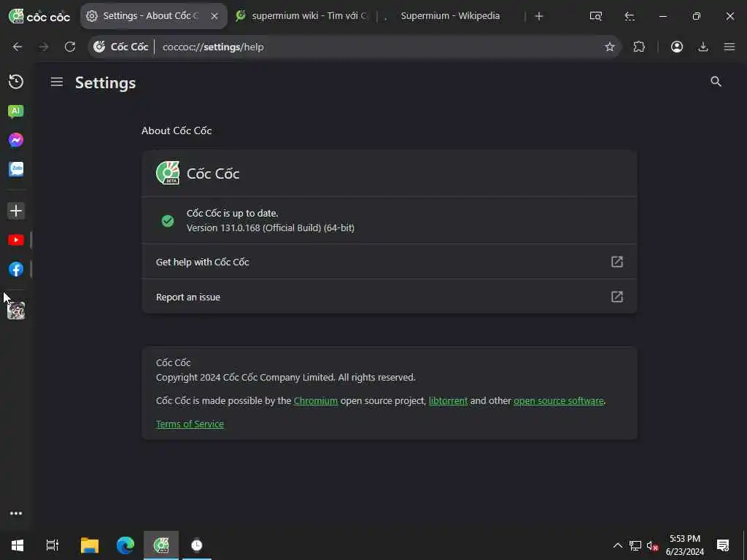Switch to the Supermium - Wikipedia tab
747x560 pixels.
tap(450, 16)
